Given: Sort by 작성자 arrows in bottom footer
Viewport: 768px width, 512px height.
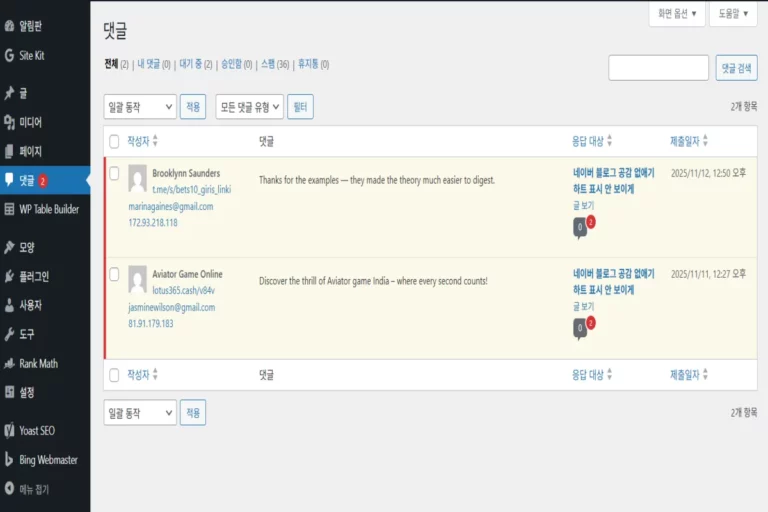Looking at the screenshot, I should pos(155,375).
